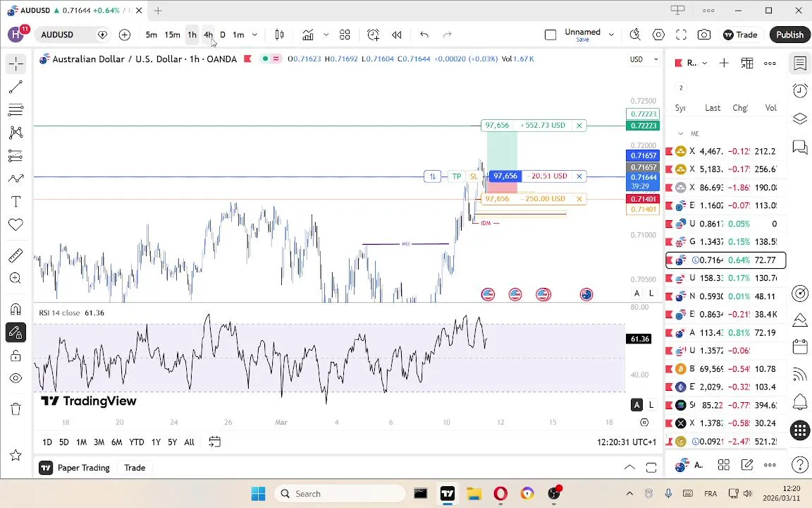Viewport: 812px width, 508px height.
Task: Select the ruler measure tool
Action: click(x=16, y=255)
